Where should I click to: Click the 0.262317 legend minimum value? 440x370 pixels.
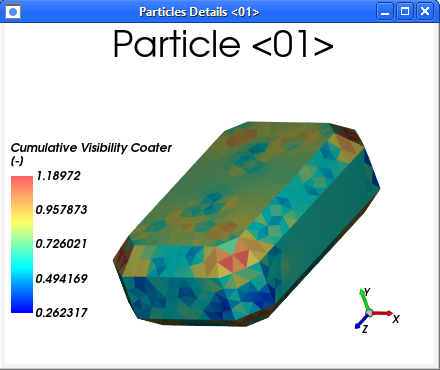[x=61, y=313]
